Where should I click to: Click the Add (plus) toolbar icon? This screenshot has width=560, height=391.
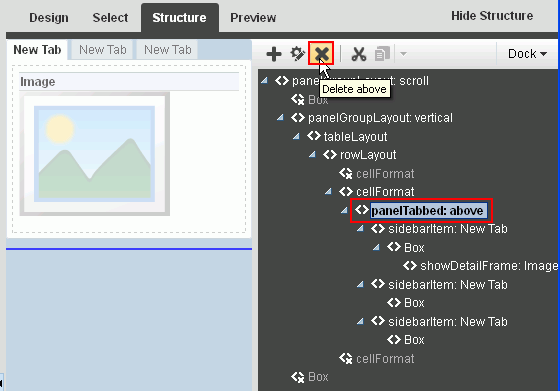point(274,54)
